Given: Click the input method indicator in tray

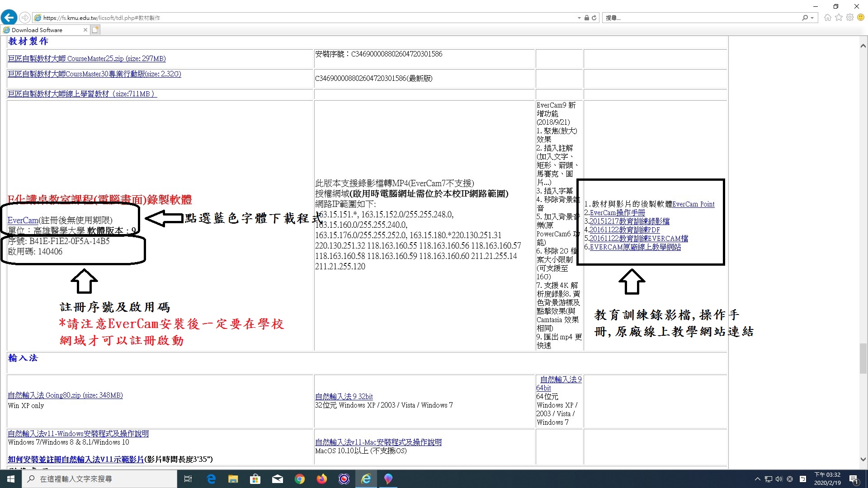Looking at the screenshot, I should pos(803,479).
